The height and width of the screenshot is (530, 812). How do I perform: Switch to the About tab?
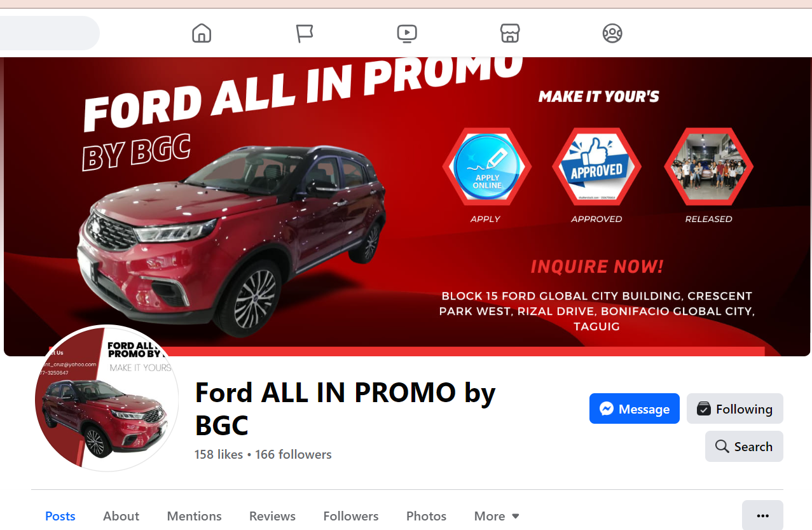[x=121, y=516]
